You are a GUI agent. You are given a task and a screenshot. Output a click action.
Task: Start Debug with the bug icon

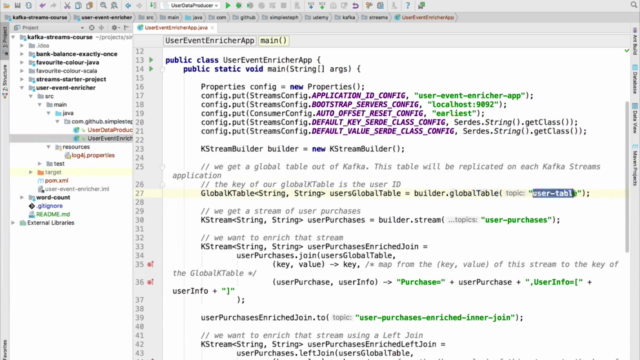(x=239, y=6)
